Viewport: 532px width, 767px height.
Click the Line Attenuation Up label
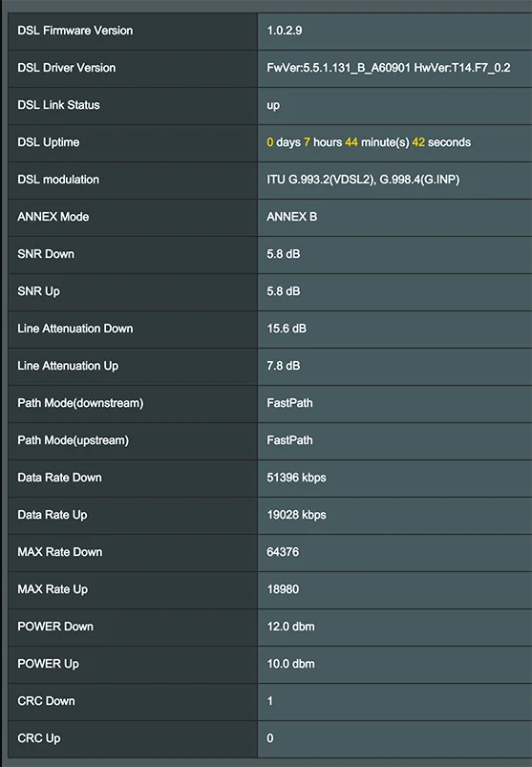tap(68, 366)
